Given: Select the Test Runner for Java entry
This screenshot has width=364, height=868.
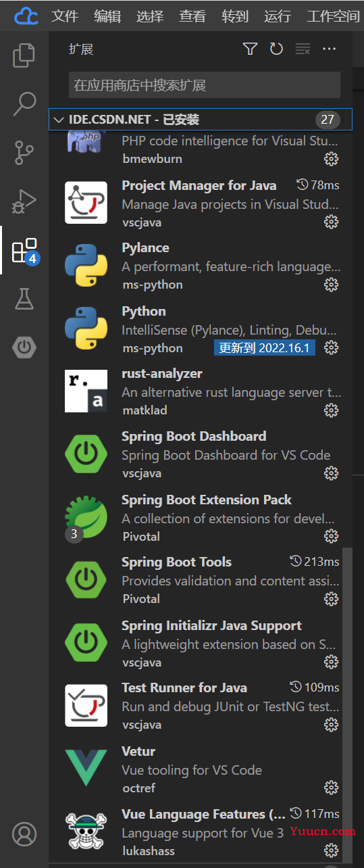Looking at the screenshot, I should coord(201,706).
